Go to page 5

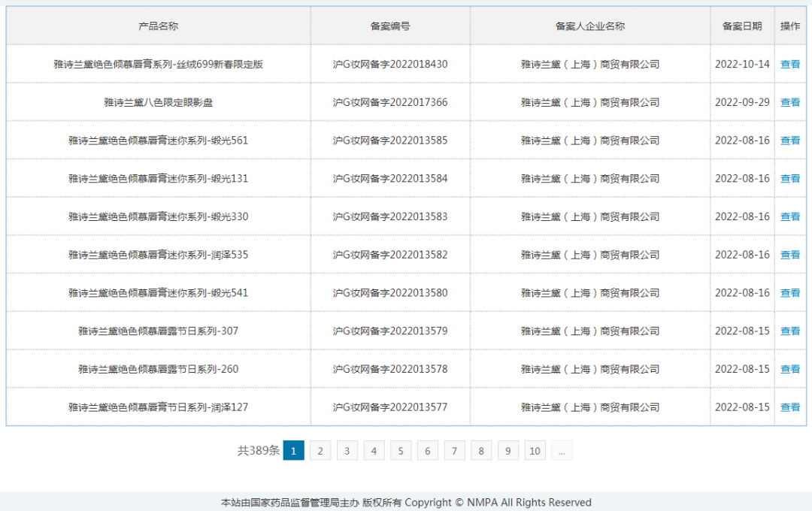tap(401, 450)
